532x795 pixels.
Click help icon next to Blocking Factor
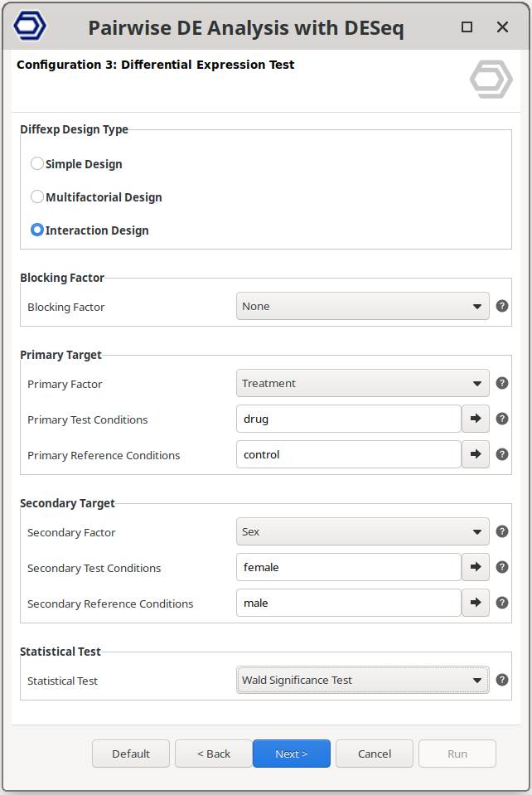coord(502,306)
